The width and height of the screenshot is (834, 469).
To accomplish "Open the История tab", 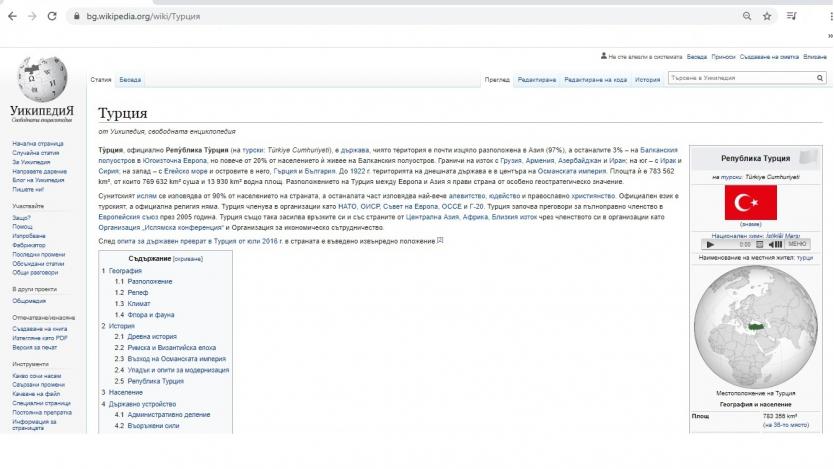I will click(647, 80).
